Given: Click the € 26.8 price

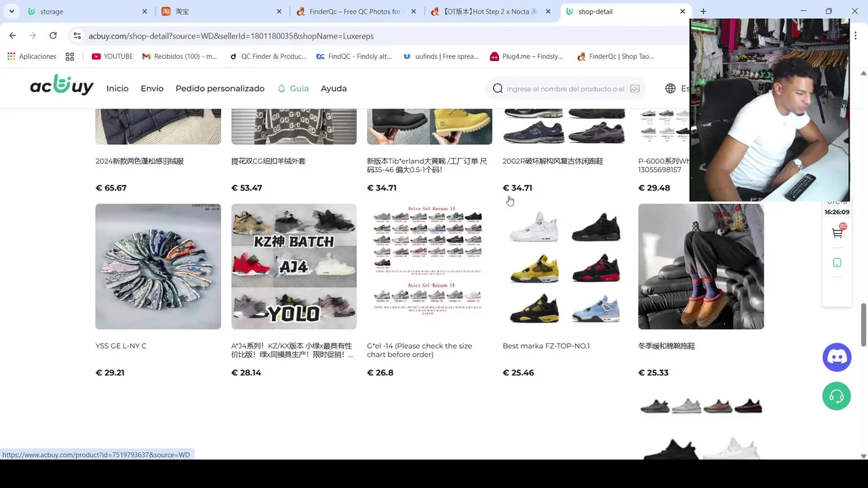Looking at the screenshot, I should 380,373.
